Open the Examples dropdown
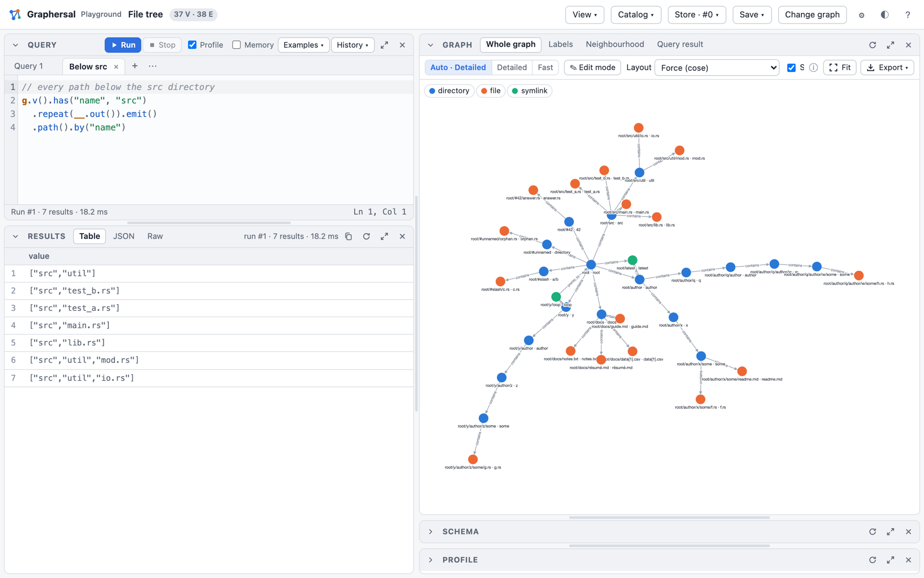The width and height of the screenshot is (924, 578). pyautogui.click(x=303, y=45)
